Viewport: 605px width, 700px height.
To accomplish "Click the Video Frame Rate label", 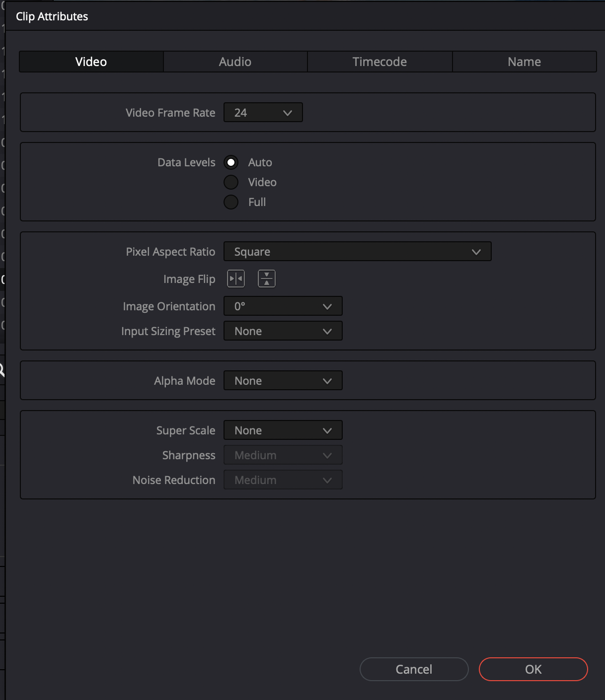I will click(170, 113).
